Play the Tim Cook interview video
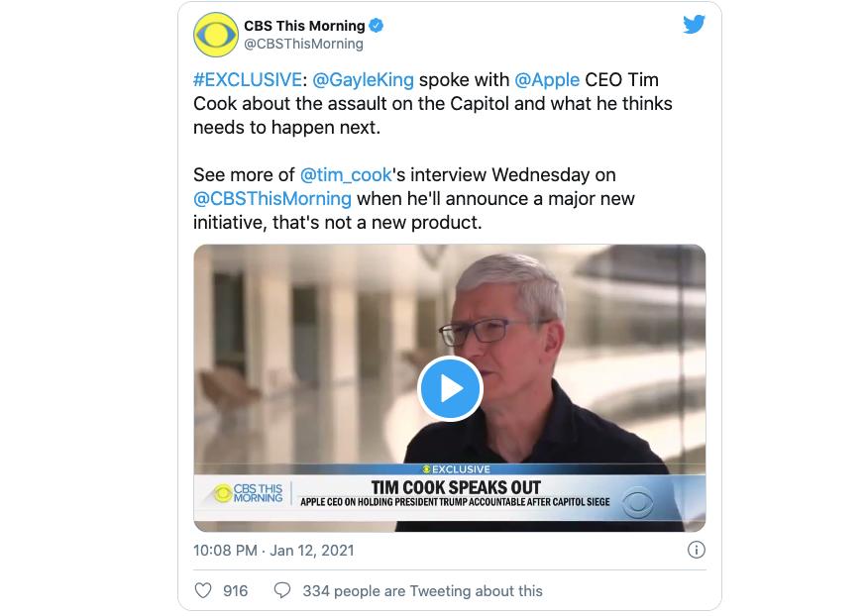Screen dimensions: 868x616 click(450, 388)
